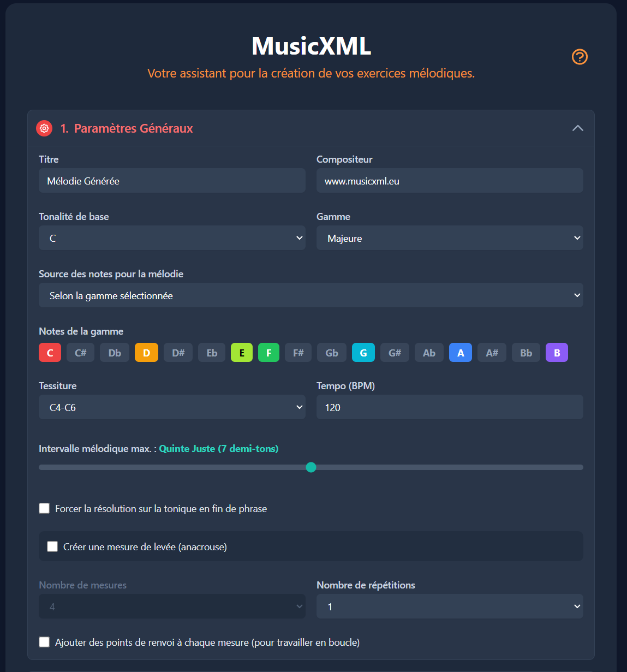This screenshot has height=672, width=627.
Task: Expand the Tessiture range dropdown
Action: (x=172, y=407)
